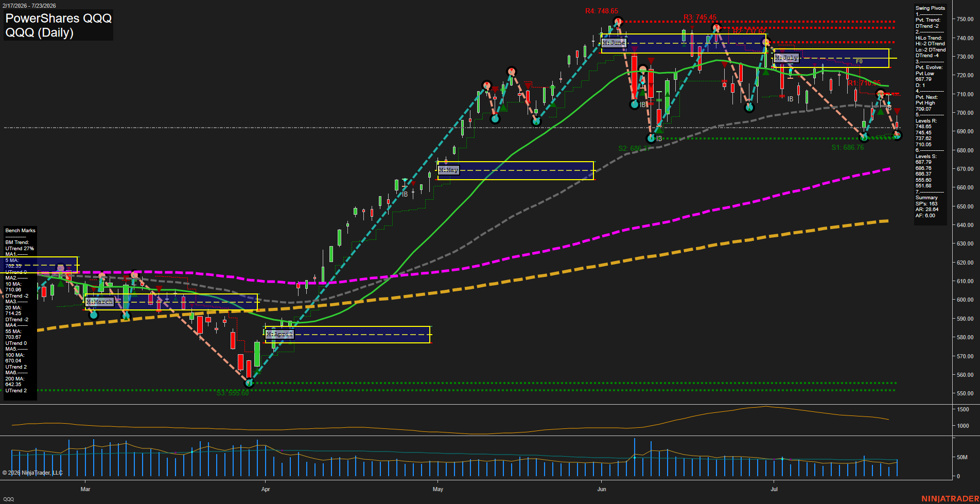This screenshot has width=980, height=504.
Task: Select the R1: 710.05 resistance label
Action: (864, 83)
